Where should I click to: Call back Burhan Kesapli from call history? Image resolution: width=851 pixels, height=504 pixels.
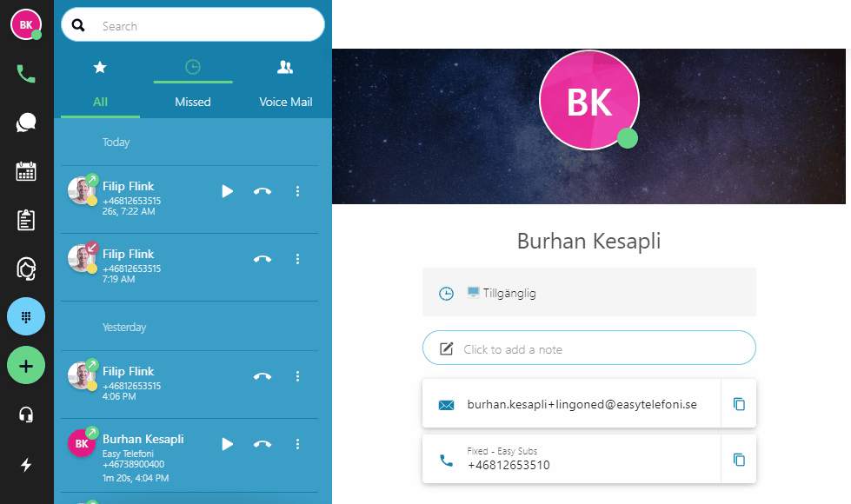[263, 444]
